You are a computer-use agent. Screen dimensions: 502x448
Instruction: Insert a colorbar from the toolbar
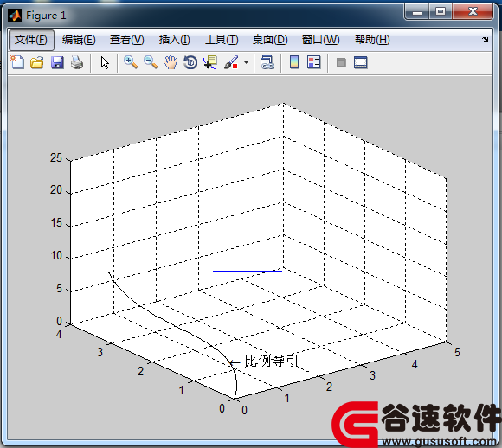[x=294, y=62]
